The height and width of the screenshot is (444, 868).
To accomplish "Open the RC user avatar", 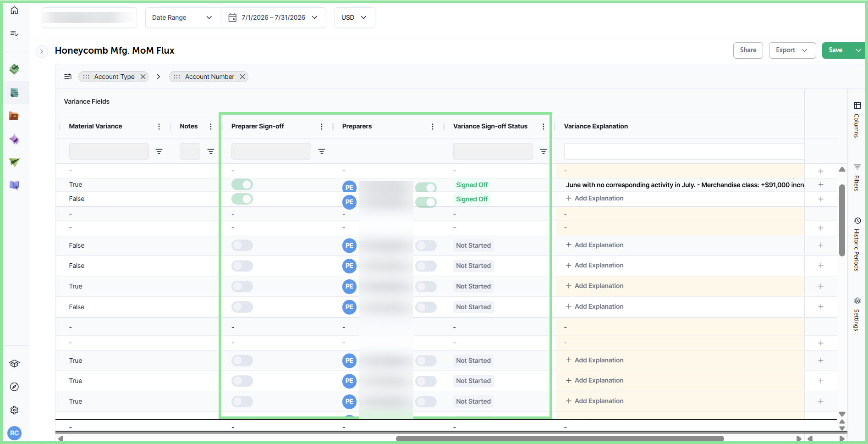I will click(14, 433).
